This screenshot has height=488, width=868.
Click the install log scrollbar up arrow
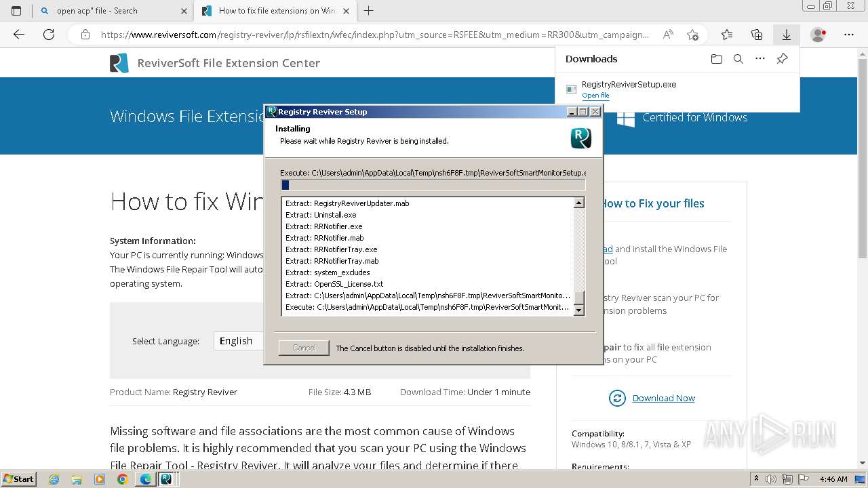[578, 203]
